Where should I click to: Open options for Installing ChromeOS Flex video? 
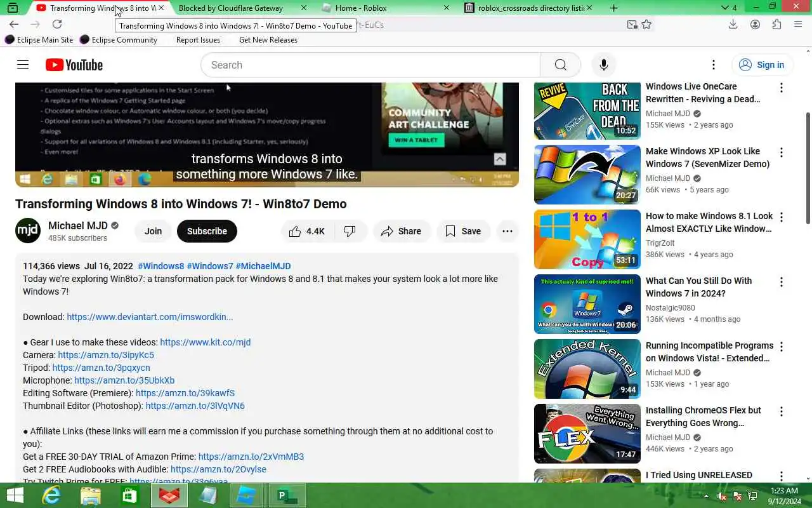pyautogui.click(x=782, y=411)
